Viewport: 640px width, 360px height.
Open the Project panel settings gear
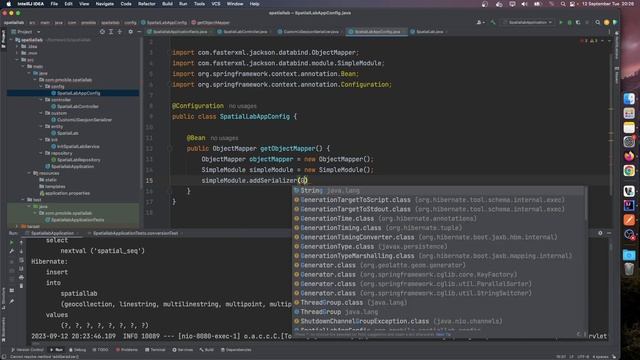(x=131, y=31)
